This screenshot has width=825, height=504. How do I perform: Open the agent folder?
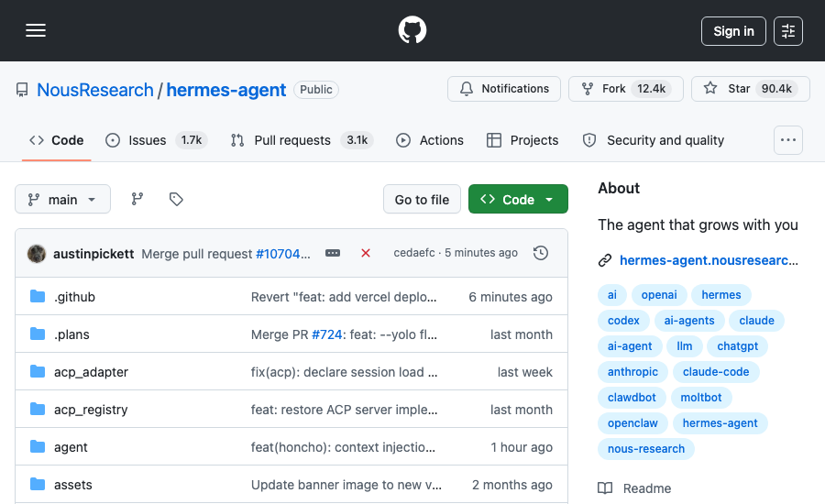tap(71, 447)
